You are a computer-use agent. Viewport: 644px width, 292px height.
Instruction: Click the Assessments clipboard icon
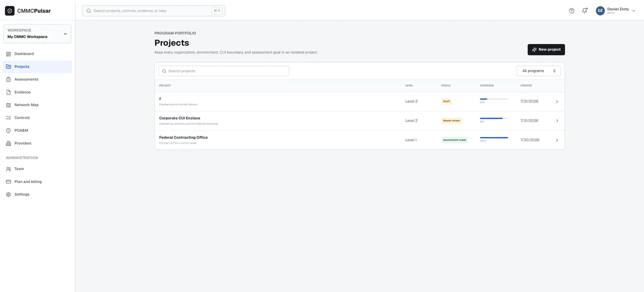pyautogui.click(x=9, y=80)
